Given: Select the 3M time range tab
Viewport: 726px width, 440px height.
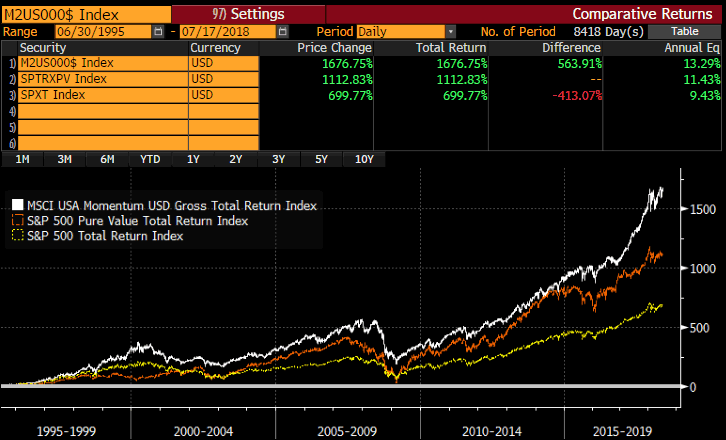Looking at the screenshot, I should tap(64, 159).
